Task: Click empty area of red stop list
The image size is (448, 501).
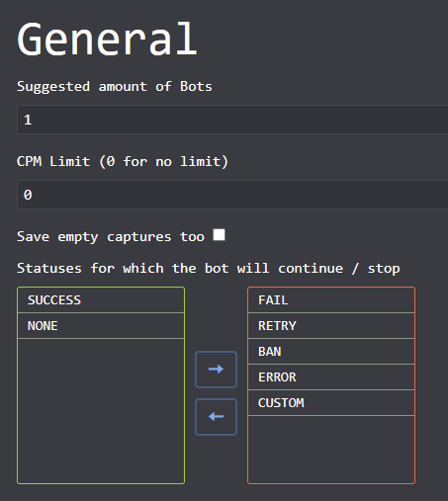Action: 331,449
